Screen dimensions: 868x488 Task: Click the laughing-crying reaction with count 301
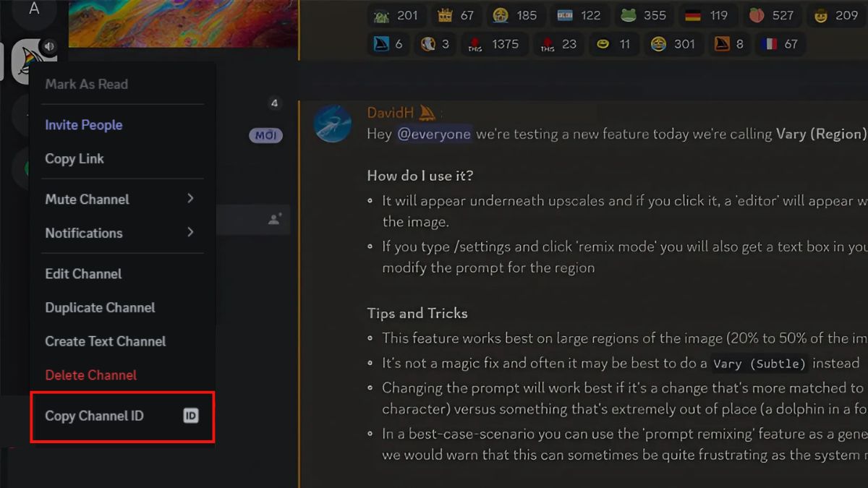point(673,44)
